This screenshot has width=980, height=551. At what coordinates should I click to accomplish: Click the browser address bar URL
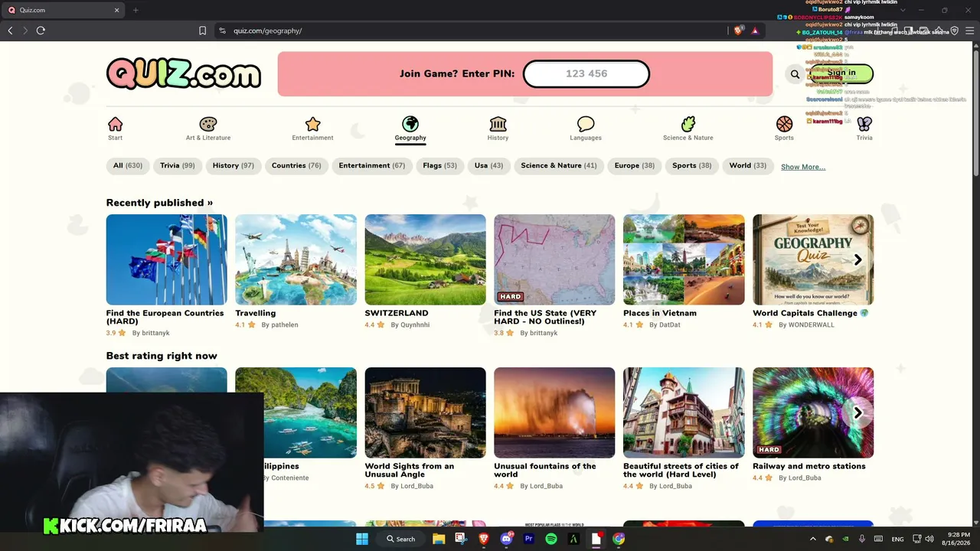tap(267, 31)
